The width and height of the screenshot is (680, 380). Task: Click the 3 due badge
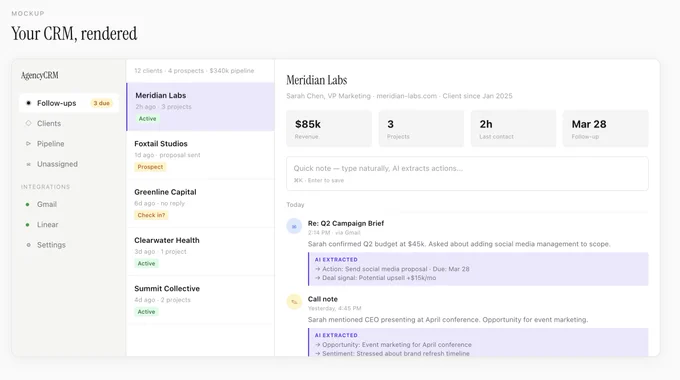tap(101, 103)
